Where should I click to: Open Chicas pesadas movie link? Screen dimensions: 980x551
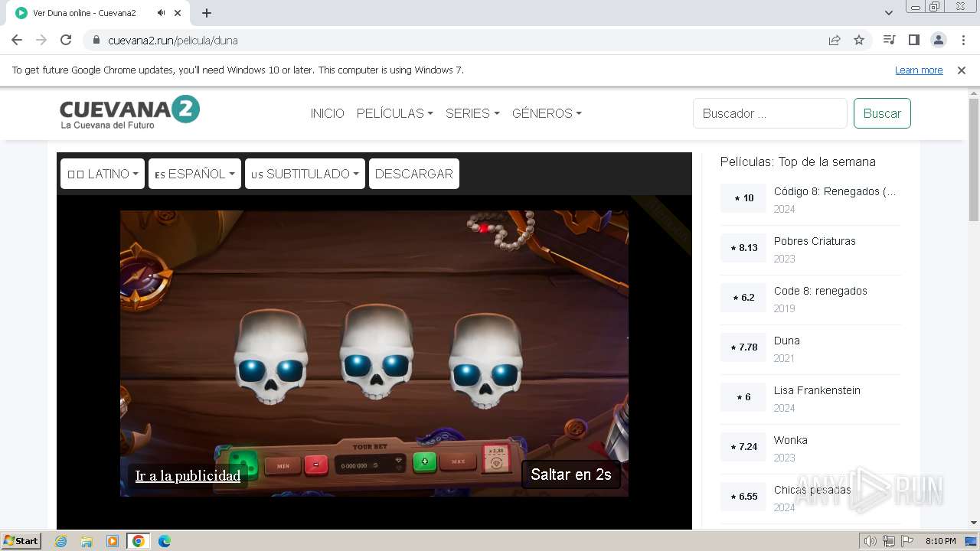pos(812,490)
